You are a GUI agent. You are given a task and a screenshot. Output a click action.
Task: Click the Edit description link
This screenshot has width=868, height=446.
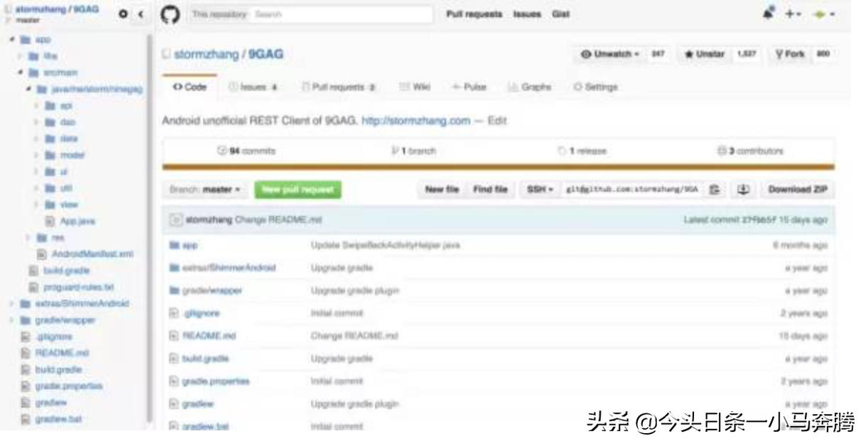(497, 121)
